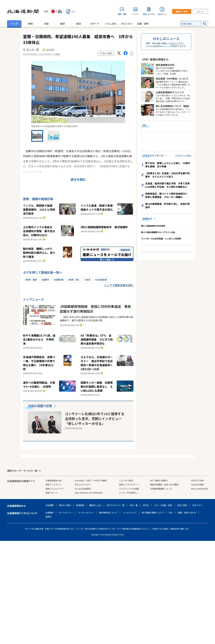Viewport: 215px width, 644px height.
Task: Click 購読のご案内 orange button
Action: 182,12
